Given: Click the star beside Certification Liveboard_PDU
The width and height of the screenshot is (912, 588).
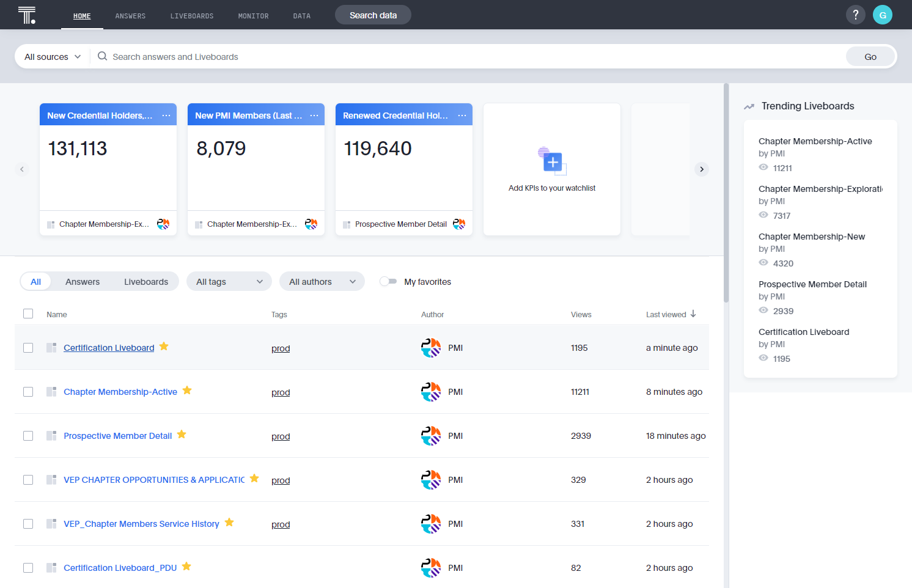Looking at the screenshot, I should click(x=186, y=567).
